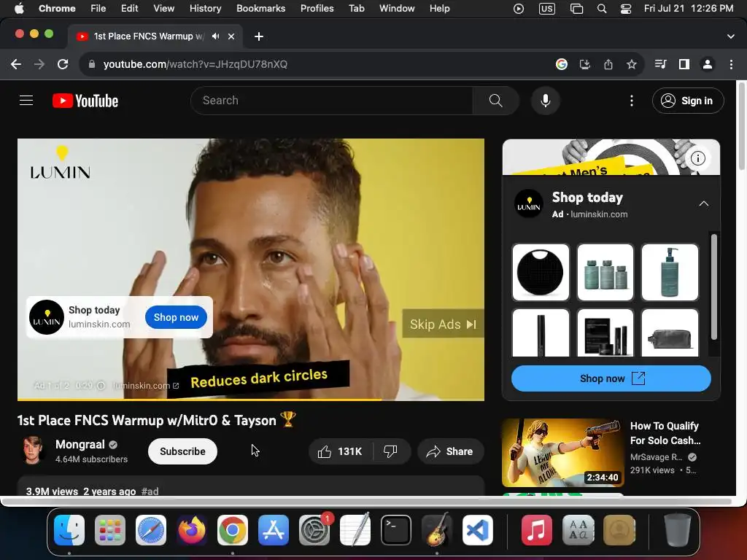Image resolution: width=747 pixels, height=560 pixels.
Task: Open Mongraal channel name link
Action: pos(80,444)
